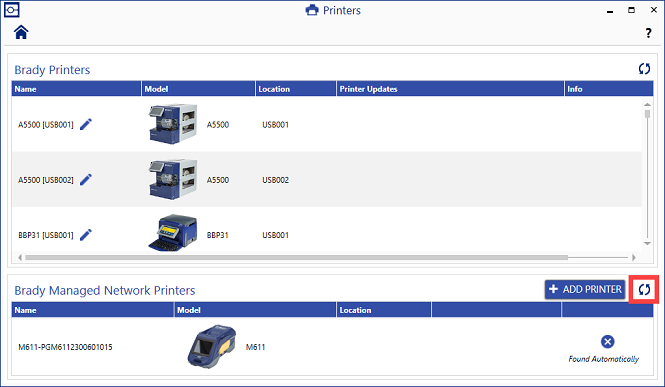Edit name of A5500 [USB002] printer

(x=86, y=179)
